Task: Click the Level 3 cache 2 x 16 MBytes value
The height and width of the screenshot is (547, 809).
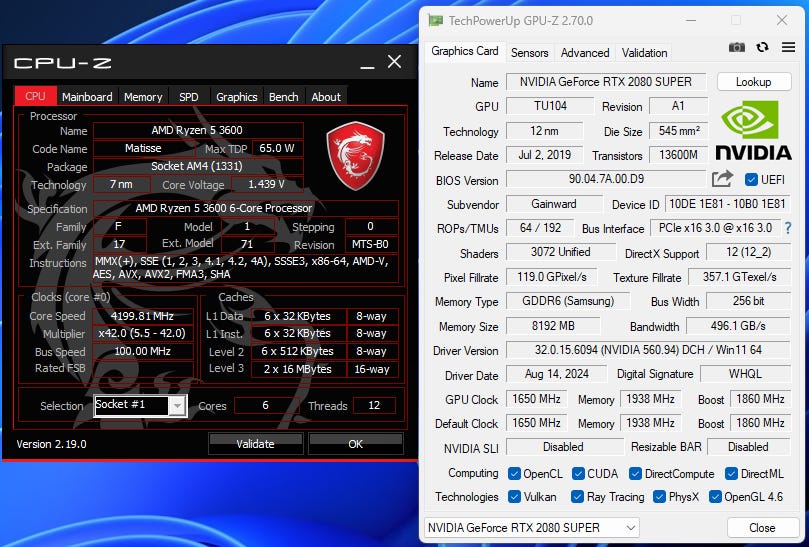Action: pos(297,369)
